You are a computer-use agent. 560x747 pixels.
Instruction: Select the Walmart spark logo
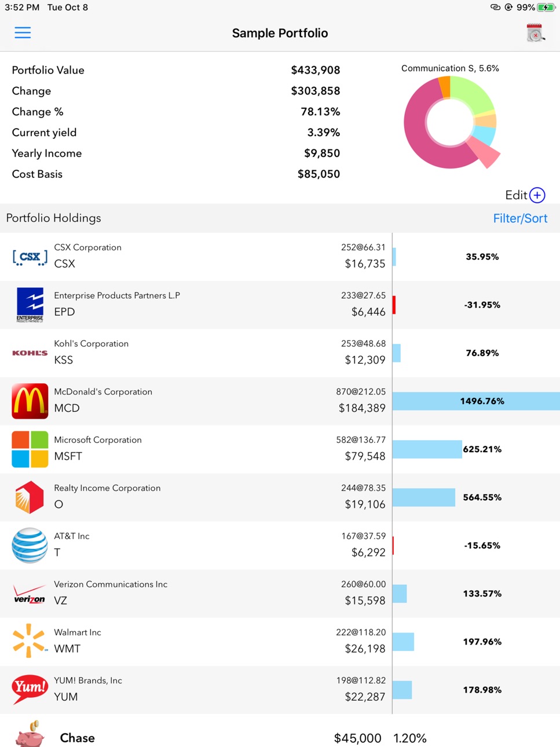(x=30, y=641)
